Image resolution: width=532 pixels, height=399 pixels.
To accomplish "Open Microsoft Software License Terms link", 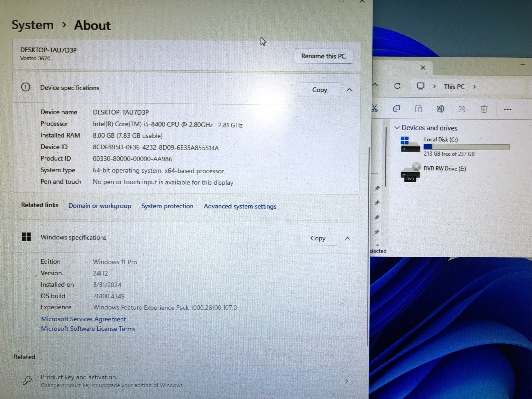I will (88, 329).
